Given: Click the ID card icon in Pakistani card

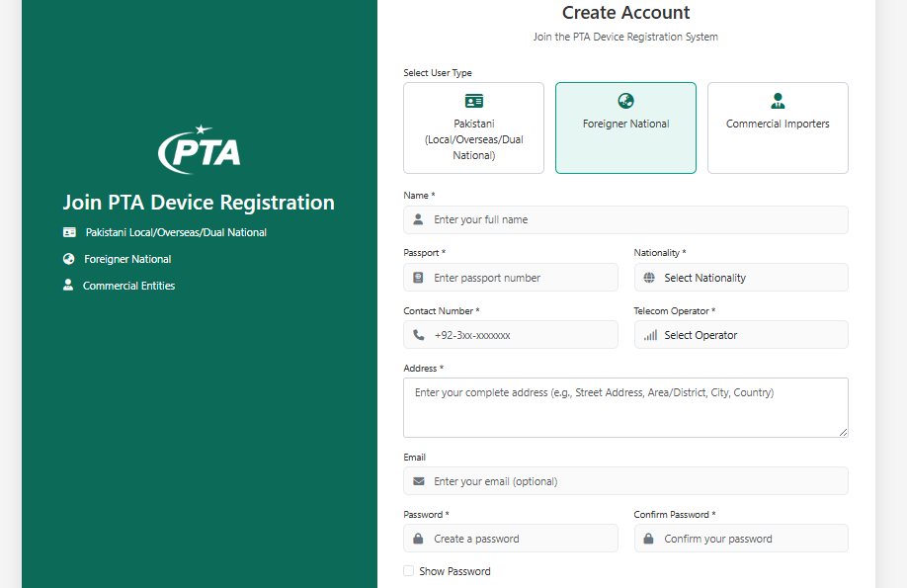Looking at the screenshot, I should [x=473, y=101].
